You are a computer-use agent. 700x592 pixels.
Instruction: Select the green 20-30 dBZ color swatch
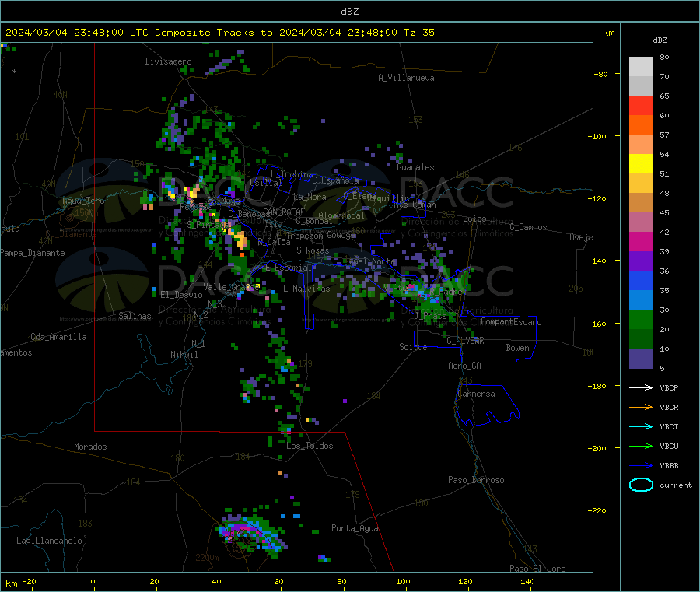[x=641, y=319]
